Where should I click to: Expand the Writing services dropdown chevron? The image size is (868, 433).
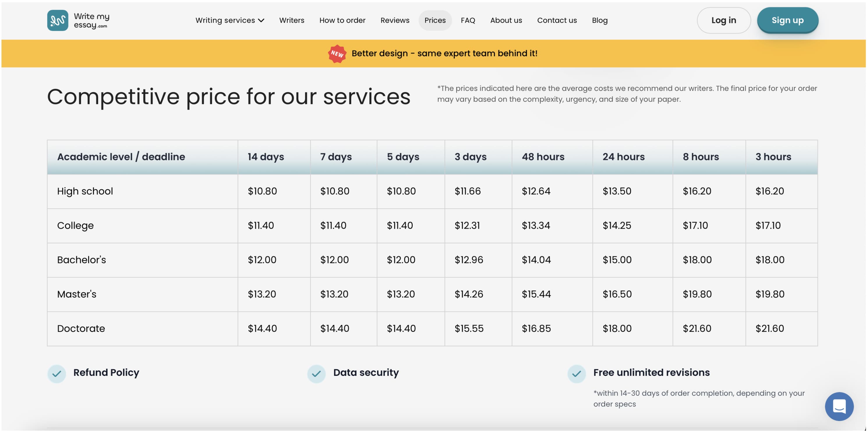click(x=261, y=21)
